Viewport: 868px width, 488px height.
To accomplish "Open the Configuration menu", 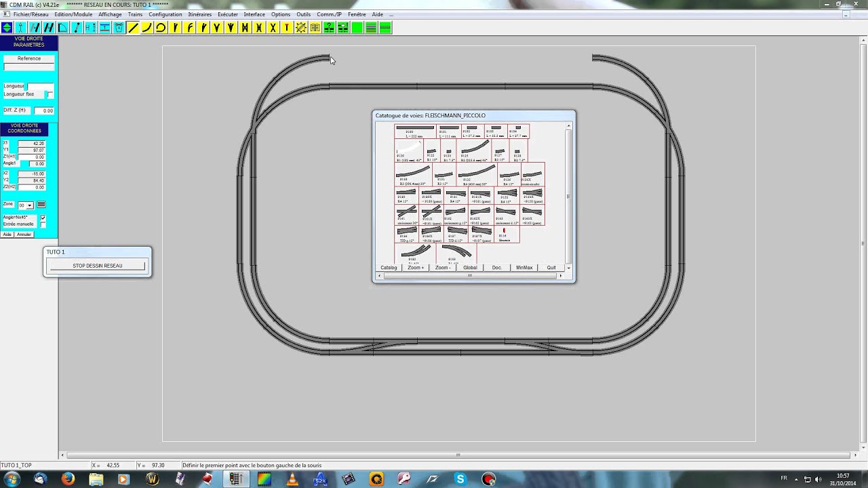I will point(165,14).
